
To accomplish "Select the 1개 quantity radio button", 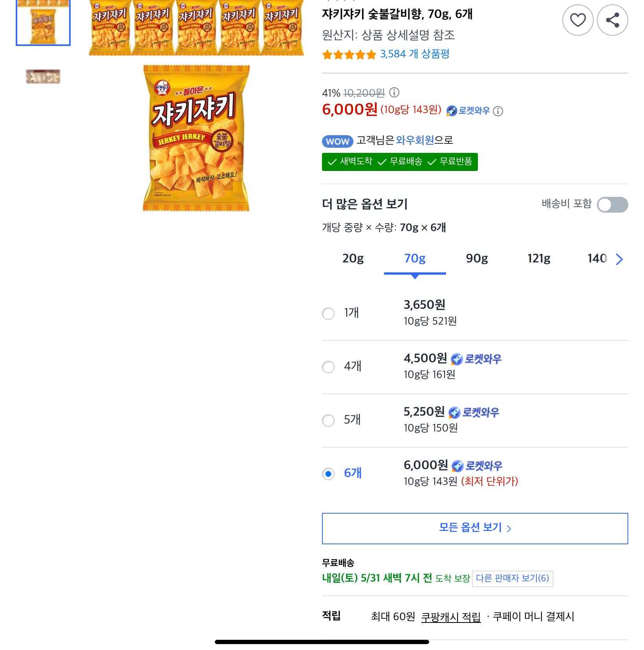I will coord(328,314).
